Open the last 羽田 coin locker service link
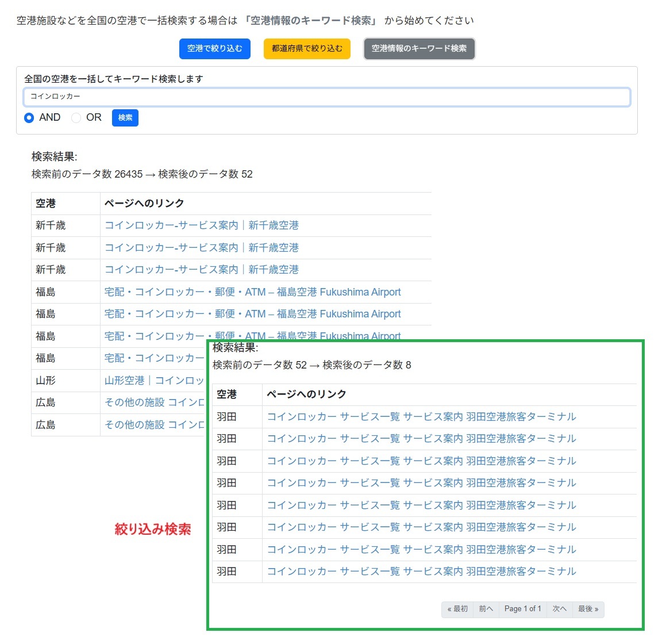 tap(421, 572)
